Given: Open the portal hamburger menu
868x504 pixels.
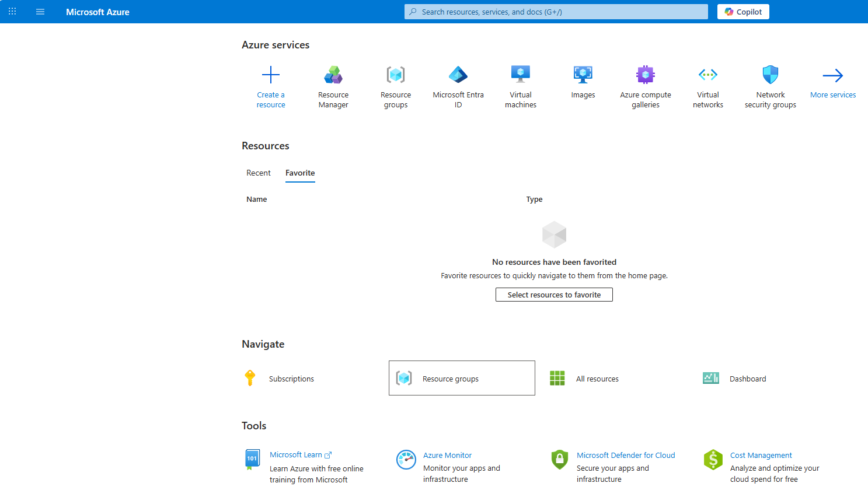Looking at the screenshot, I should pyautogui.click(x=40, y=11).
